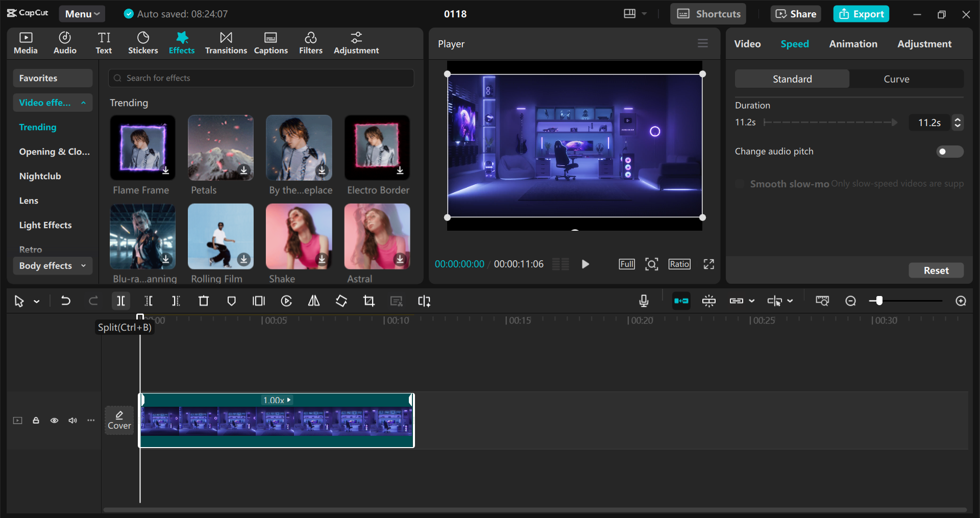Screen dimensions: 980x518
Task: Click the Crop tool above the timeline
Action: click(369, 301)
